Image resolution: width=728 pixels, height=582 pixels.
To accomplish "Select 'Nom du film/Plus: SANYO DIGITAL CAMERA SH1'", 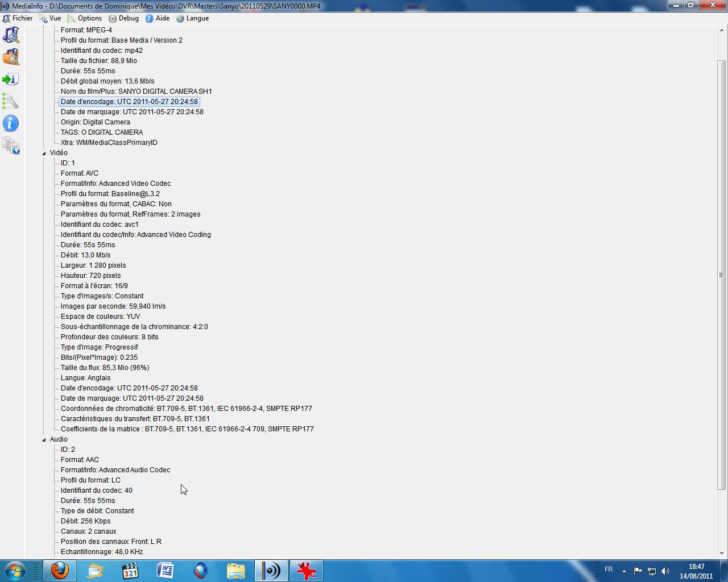I will [x=136, y=92].
